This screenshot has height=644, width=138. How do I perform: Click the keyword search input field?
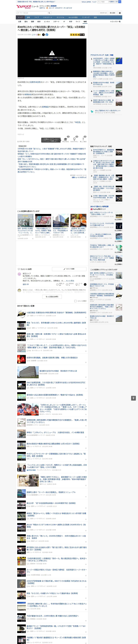(32, 13)
